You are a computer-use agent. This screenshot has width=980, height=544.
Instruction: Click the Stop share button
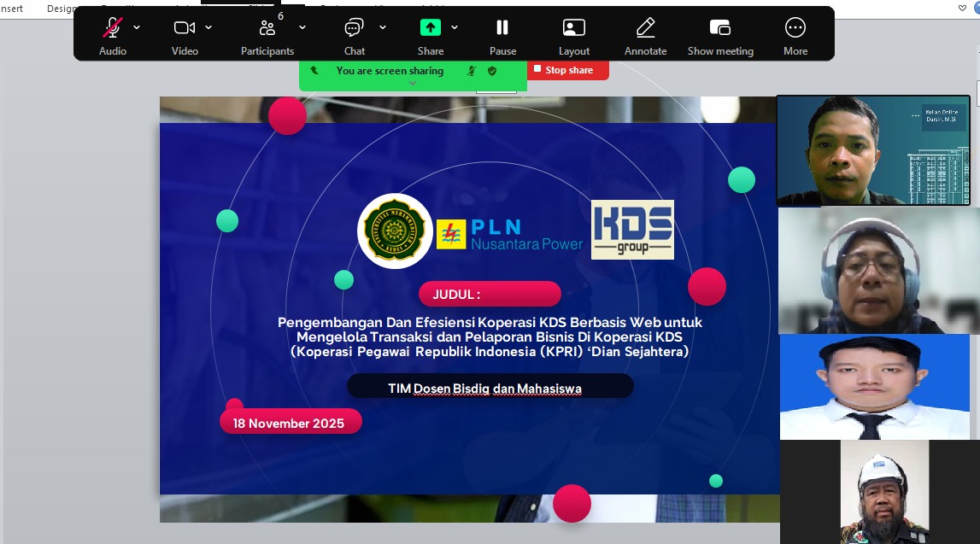pos(567,70)
